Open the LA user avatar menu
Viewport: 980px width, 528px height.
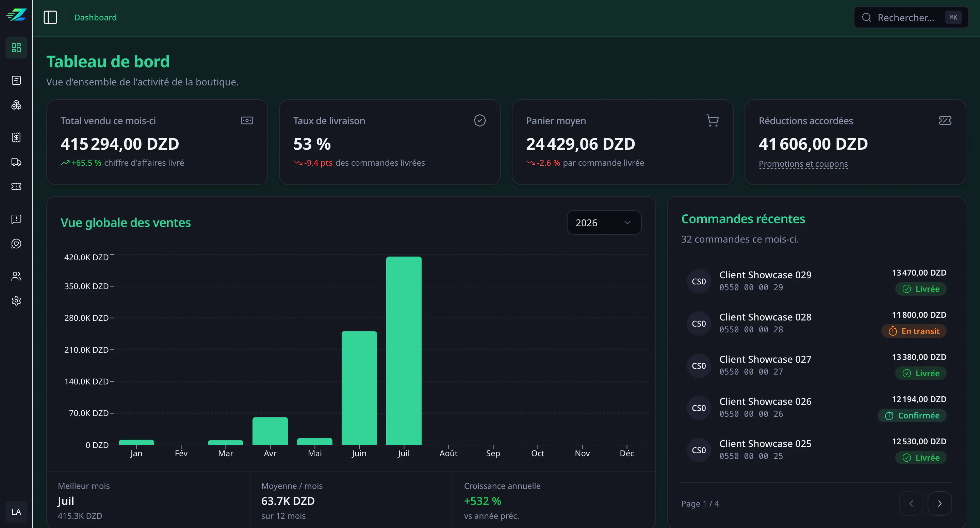pyautogui.click(x=16, y=512)
